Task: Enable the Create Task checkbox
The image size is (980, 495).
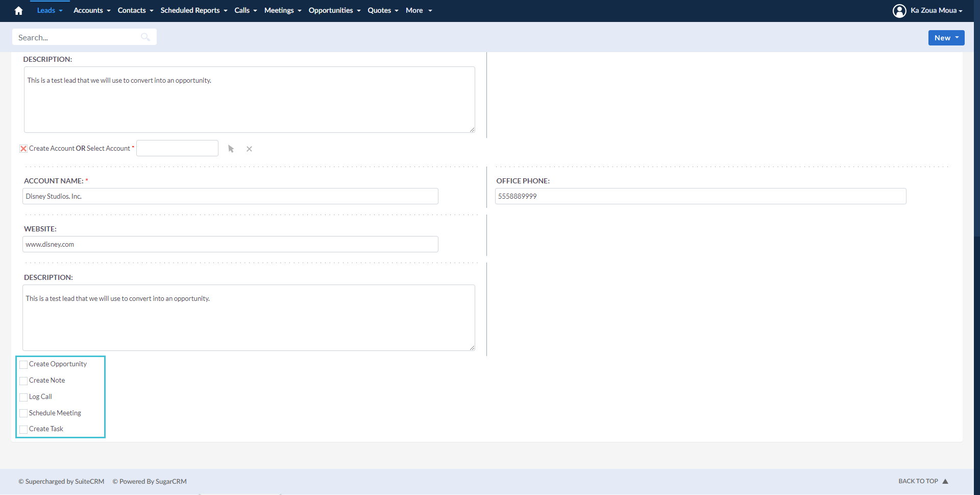Action: click(23, 429)
